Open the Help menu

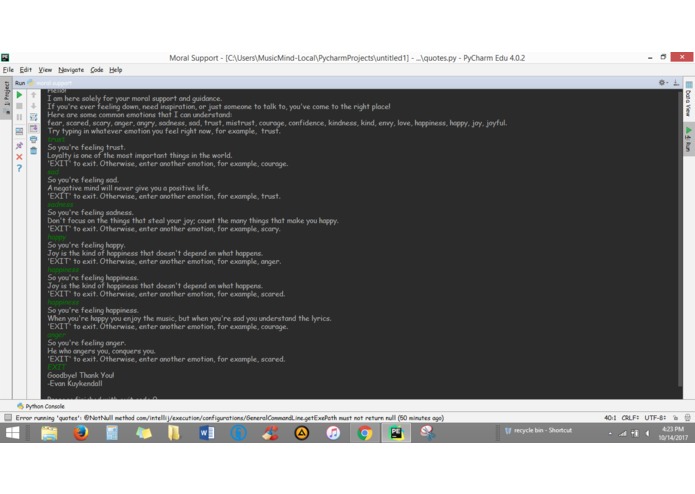116,70
